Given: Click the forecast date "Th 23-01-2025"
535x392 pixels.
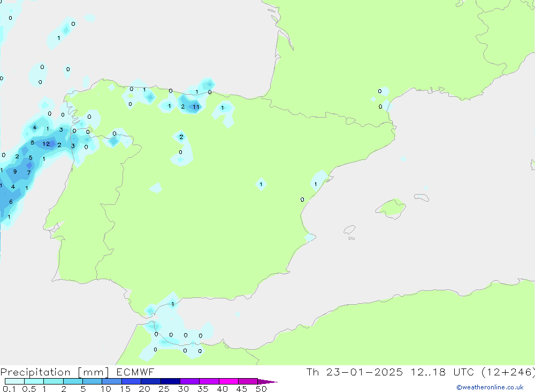Looking at the screenshot, I should click(x=354, y=372).
